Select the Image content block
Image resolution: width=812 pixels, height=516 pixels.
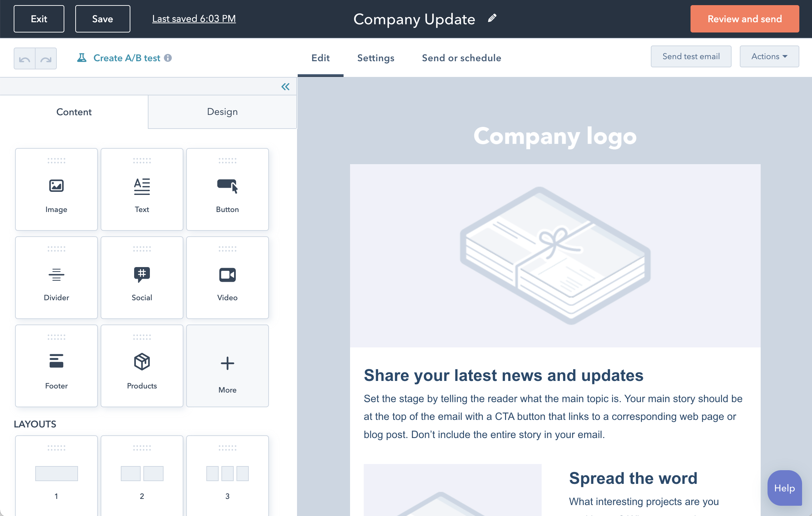[56, 189]
